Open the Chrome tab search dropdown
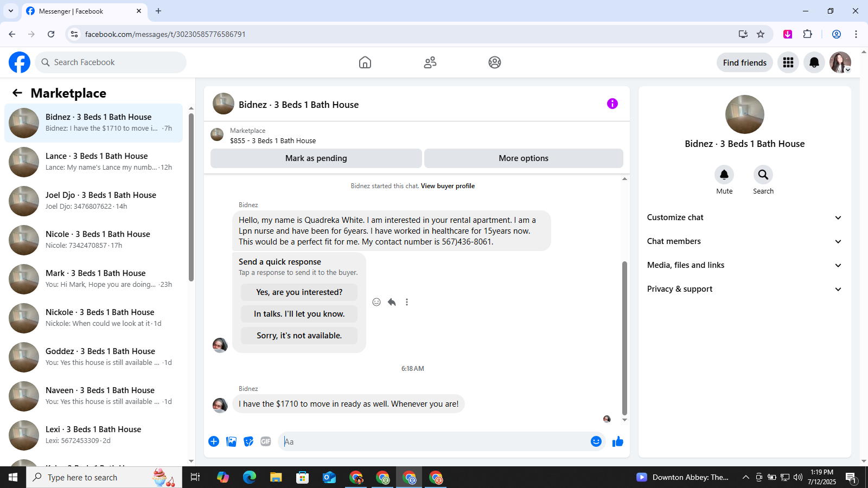The height and width of the screenshot is (488, 868). tap(11, 11)
